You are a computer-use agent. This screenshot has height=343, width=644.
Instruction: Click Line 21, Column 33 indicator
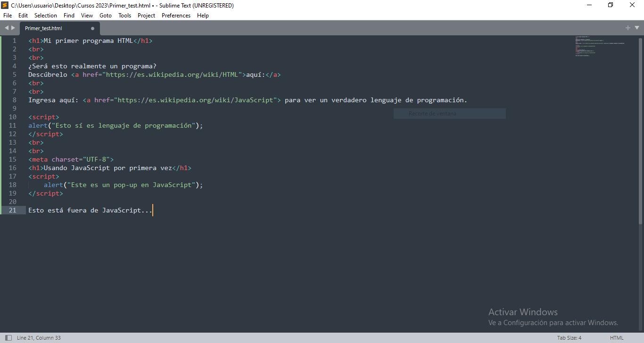39,337
